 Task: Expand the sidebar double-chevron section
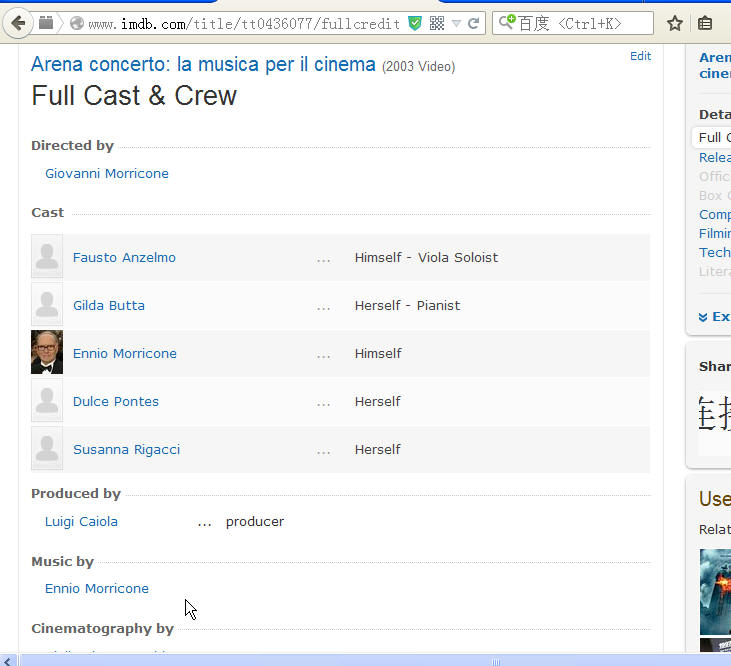pos(714,317)
